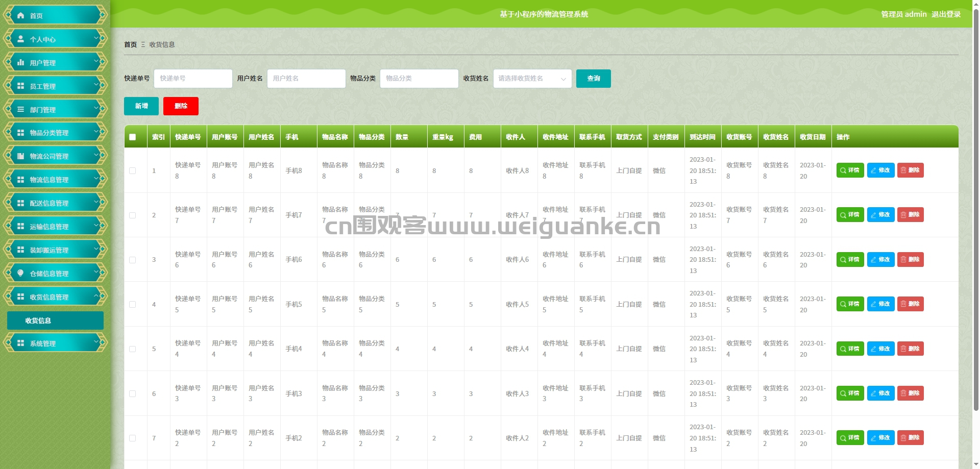Click 修改 for row 收件人8

click(x=880, y=170)
